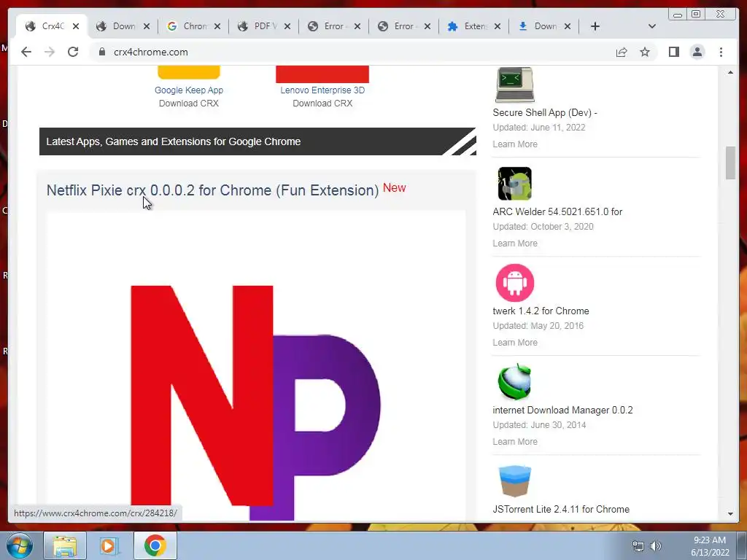
Task: Toggle the side panel icon
Action: pyautogui.click(x=673, y=52)
